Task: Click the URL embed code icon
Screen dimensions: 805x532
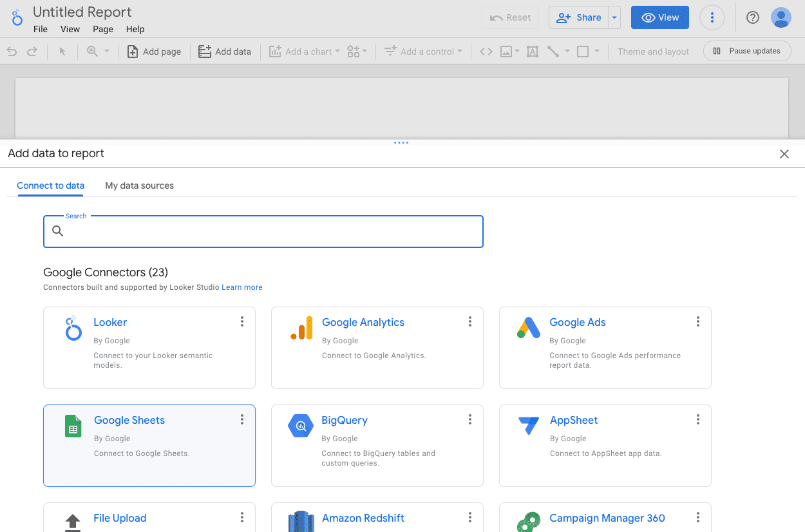Action: coord(486,52)
